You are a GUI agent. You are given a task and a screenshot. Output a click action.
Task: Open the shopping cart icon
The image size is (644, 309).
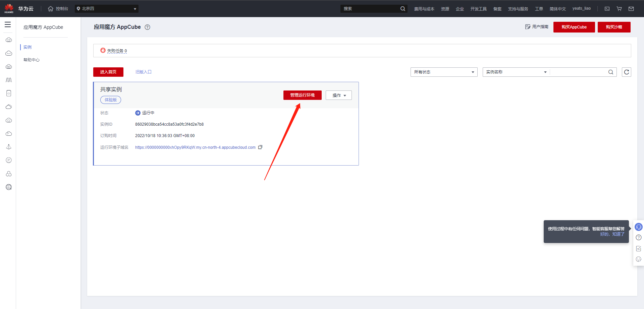point(619,9)
